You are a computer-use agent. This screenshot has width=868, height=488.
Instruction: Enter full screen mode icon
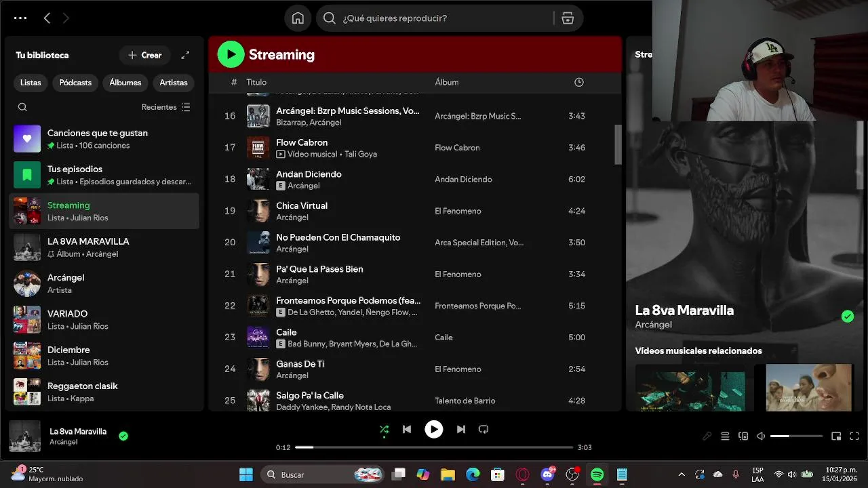pyautogui.click(x=854, y=436)
